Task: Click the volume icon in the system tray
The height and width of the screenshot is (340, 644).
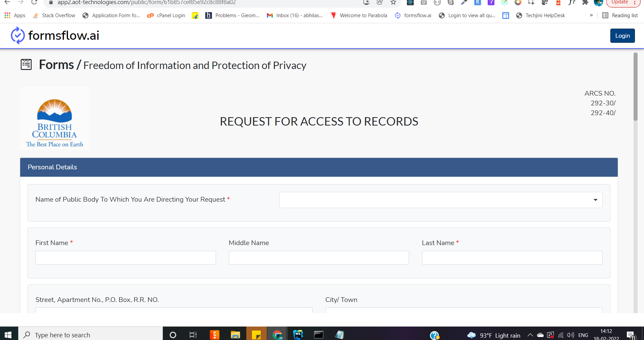Action: coord(571,335)
